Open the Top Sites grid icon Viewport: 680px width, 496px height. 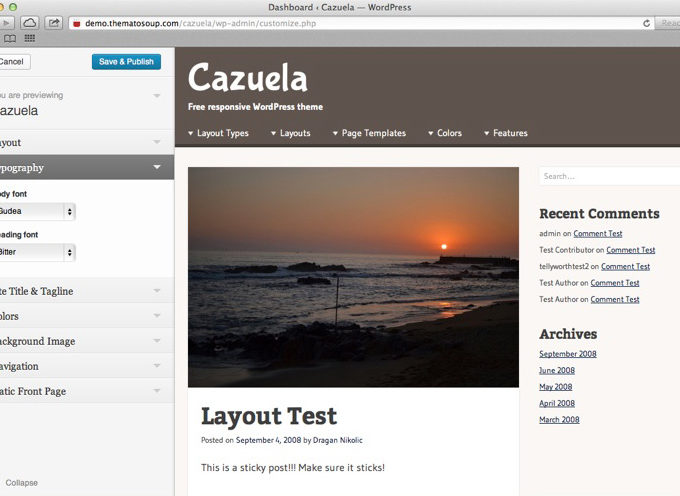click(x=29, y=38)
